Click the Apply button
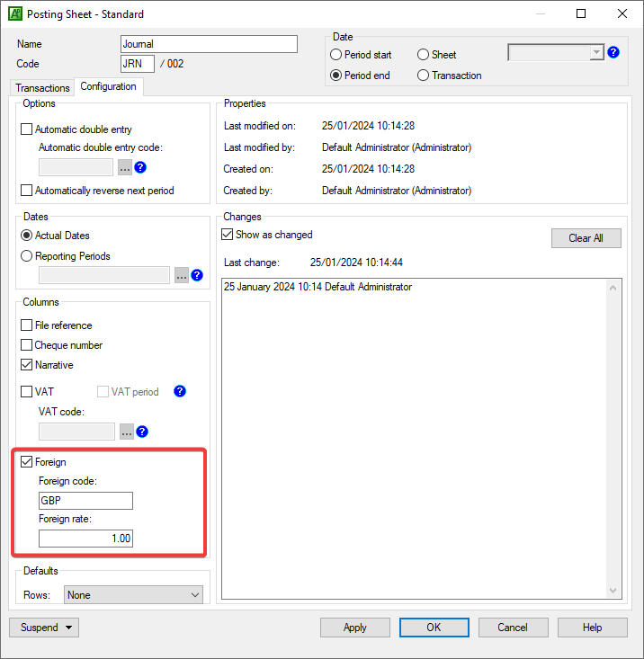This screenshot has height=659, width=644. click(355, 628)
